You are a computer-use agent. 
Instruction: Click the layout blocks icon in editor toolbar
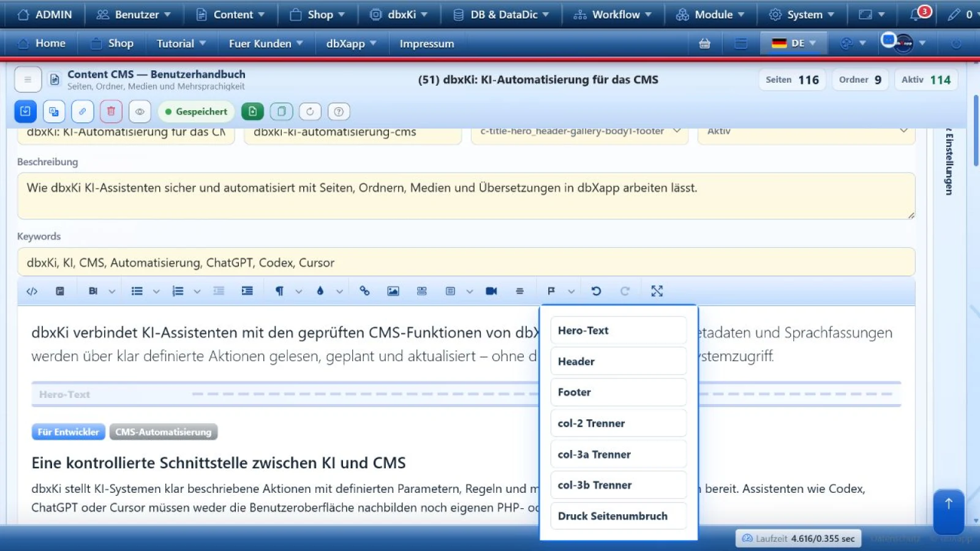tap(422, 291)
